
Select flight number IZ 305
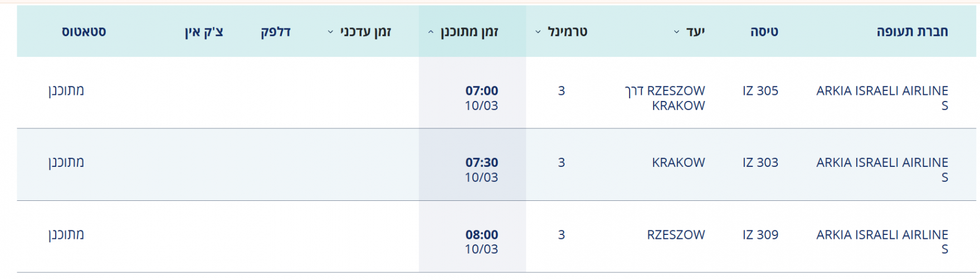point(760,91)
